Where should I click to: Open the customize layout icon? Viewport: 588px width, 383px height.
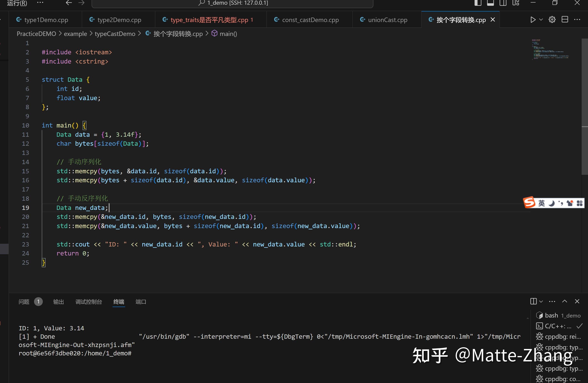click(516, 3)
